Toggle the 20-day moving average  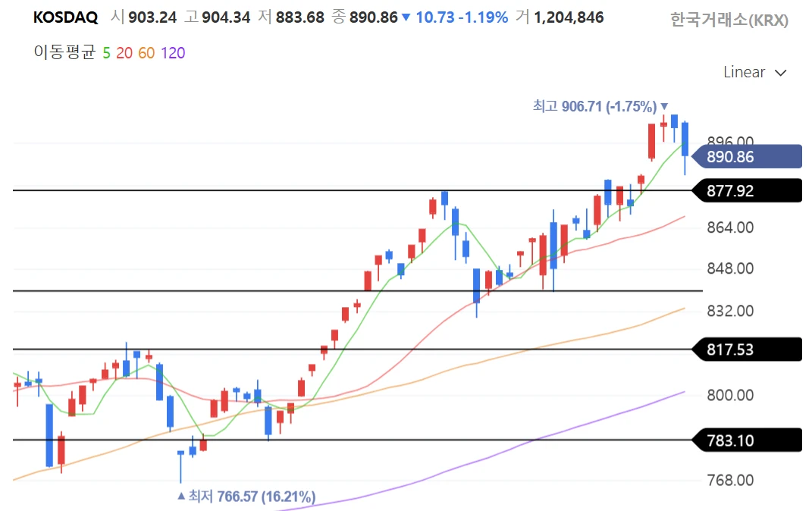[x=124, y=52]
